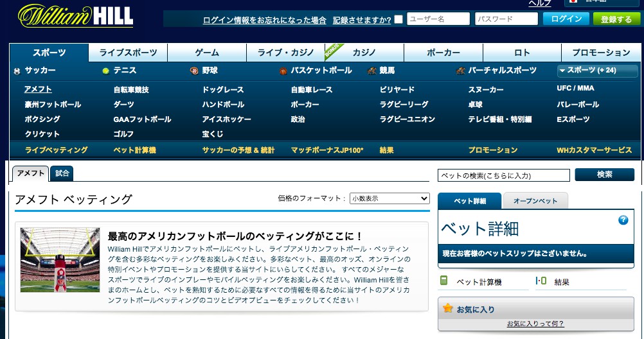644x339 pixels.
Task: Open the ライブ・カジノ tab
Action: coord(285,53)
